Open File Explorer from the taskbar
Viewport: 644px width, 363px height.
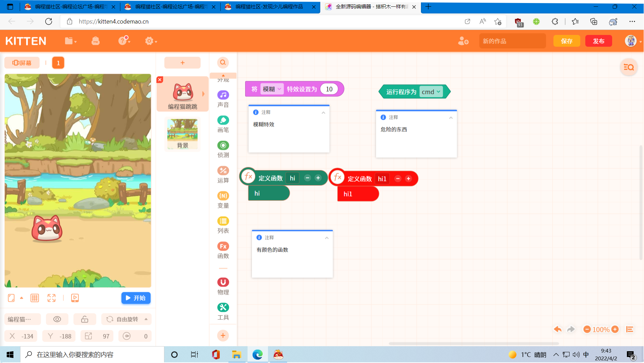pyautogui.click(x=236, y=355)
